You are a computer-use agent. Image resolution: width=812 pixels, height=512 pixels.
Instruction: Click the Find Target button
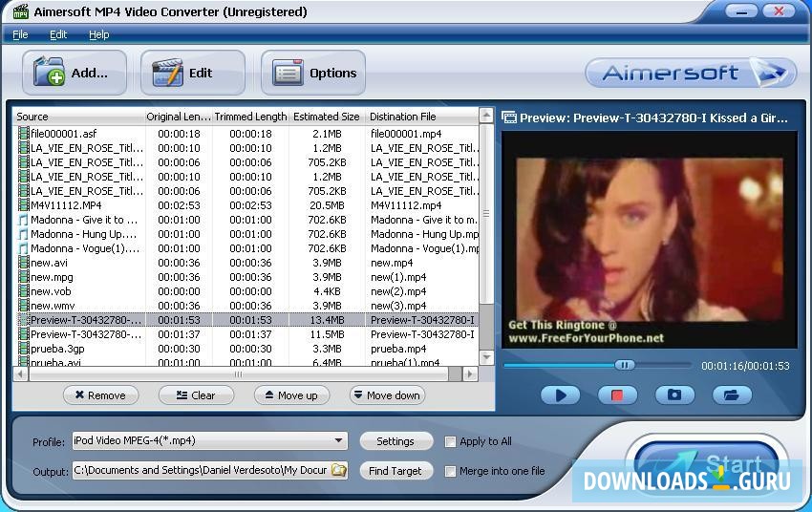(395, 471)
